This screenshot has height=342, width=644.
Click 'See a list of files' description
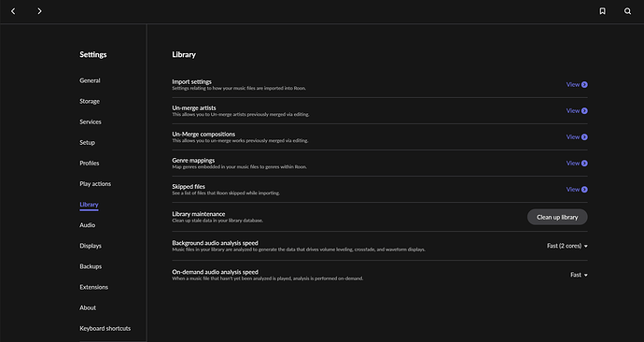pos(226,193)
